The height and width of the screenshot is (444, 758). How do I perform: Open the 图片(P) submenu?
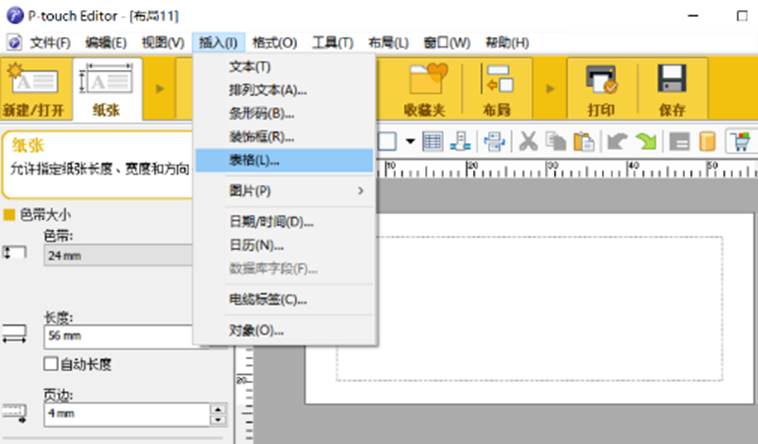(x=284, y=191)
